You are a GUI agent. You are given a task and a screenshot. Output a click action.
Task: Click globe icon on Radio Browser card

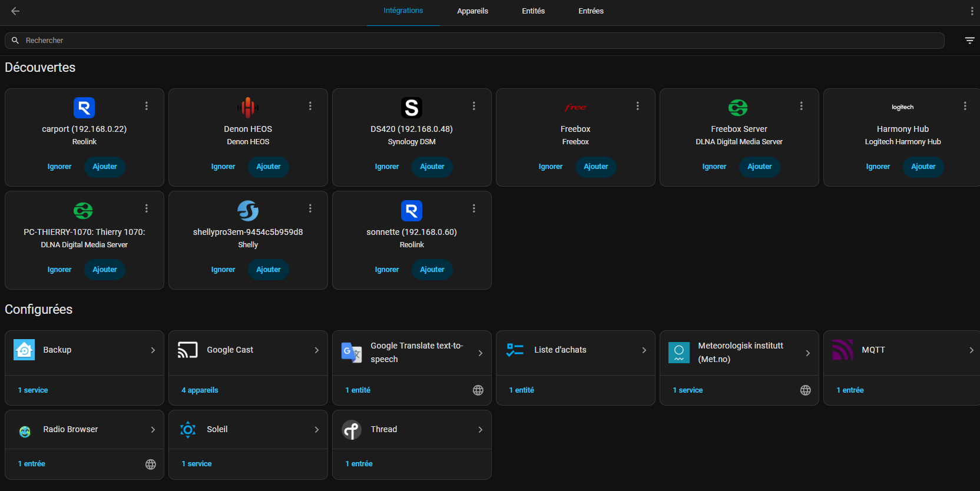tap(151, 465)
